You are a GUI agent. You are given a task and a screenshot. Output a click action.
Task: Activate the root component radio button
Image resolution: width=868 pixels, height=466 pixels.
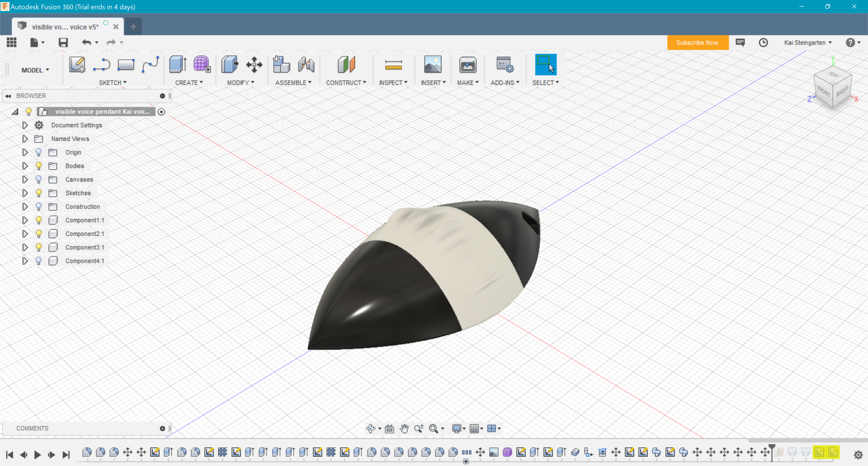tap(161, 112)
